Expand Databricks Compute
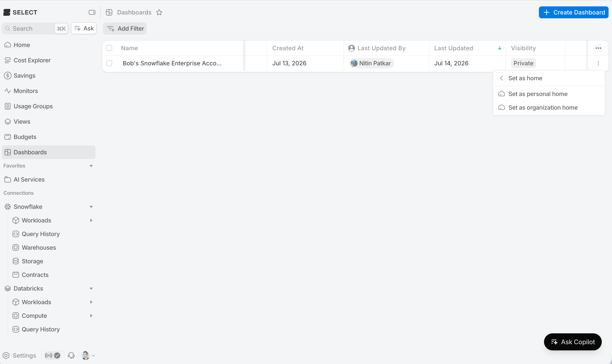This screenshot has width=612, height=364. pyautogui.click(x=91, y=316)
